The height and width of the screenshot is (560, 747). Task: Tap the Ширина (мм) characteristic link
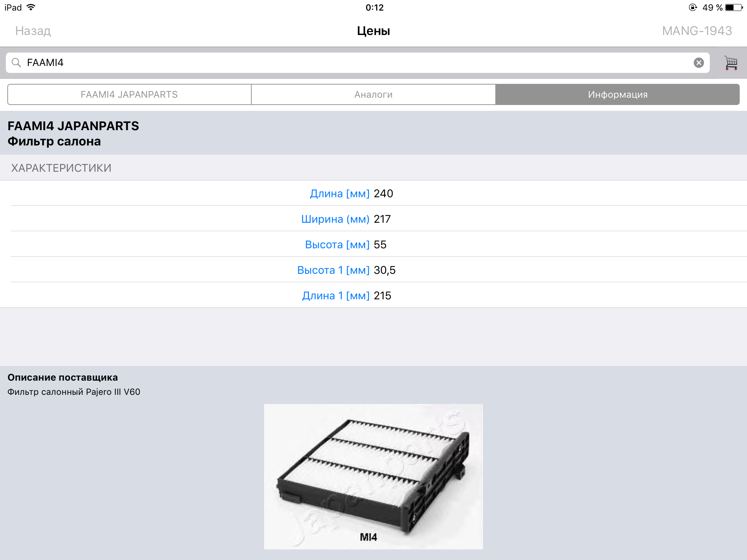click(x=335, y=219)
